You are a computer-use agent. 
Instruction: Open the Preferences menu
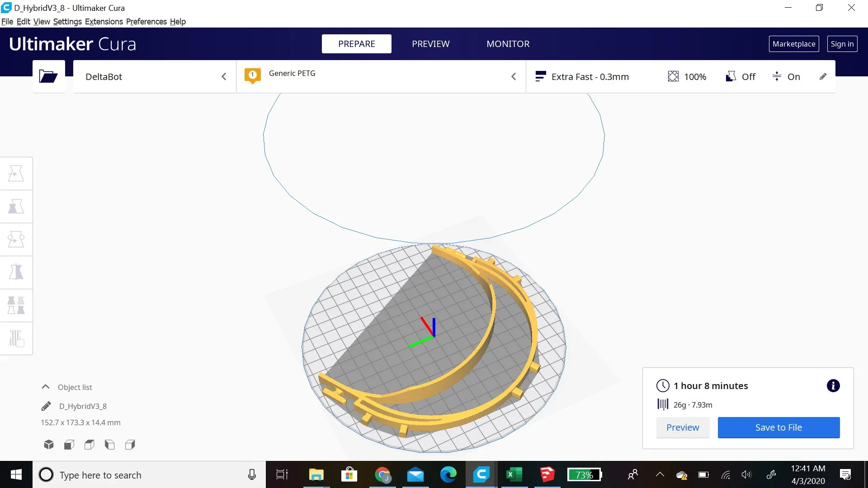click(146, 22)
